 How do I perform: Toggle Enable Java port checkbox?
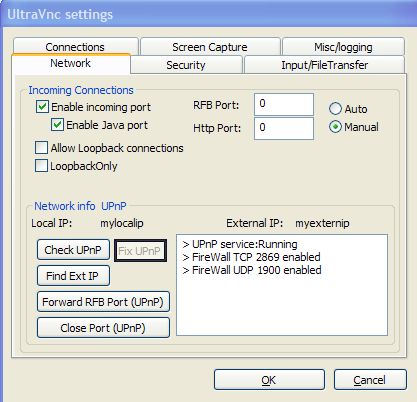[x=57, y=125]
